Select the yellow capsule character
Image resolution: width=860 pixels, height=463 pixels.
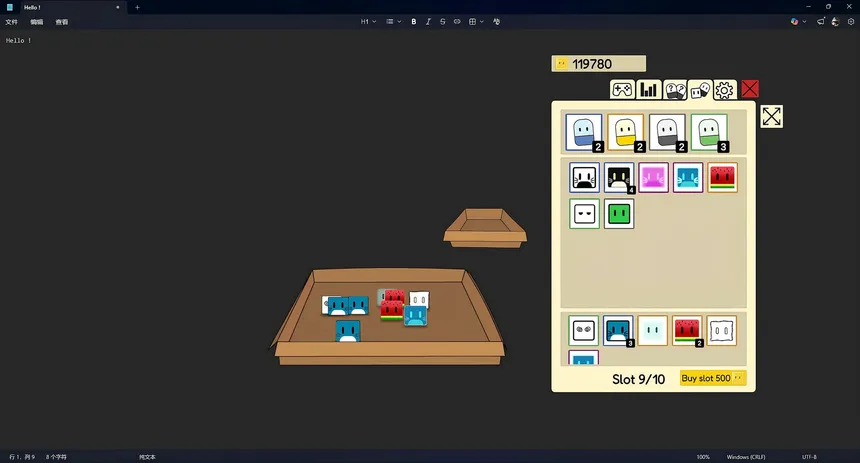[x=626, y=131]
